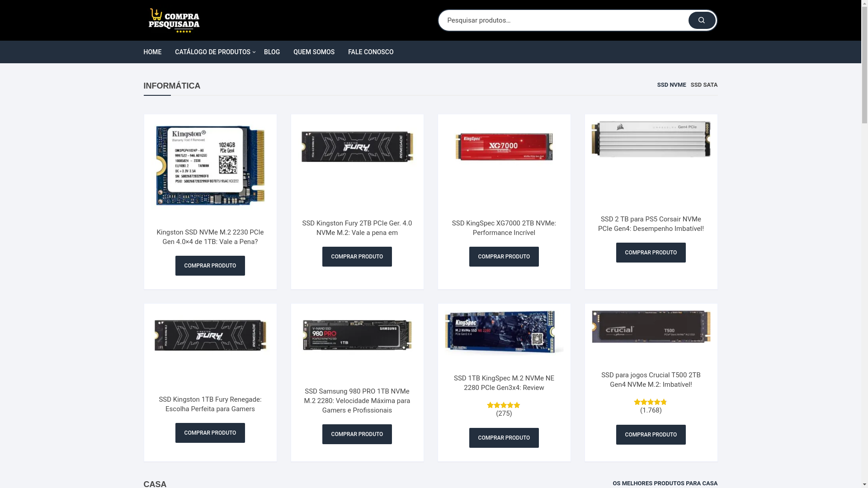Image resolution: width=868 pixels, height=488 pixels.
Task: Go to the QUEM SOMOS page
Action: tap(314, 52)
